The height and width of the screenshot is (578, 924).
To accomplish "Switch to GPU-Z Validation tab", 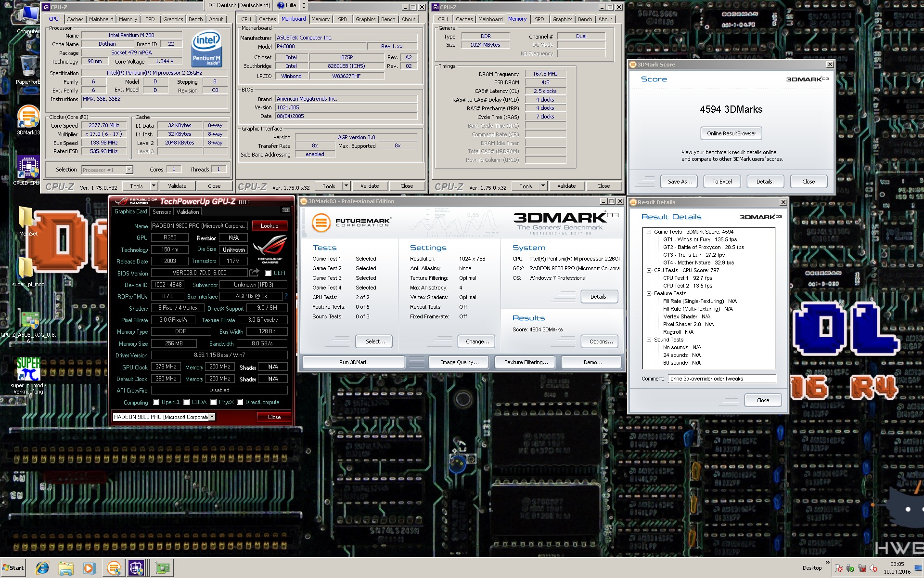I will [x=188, y=212].
